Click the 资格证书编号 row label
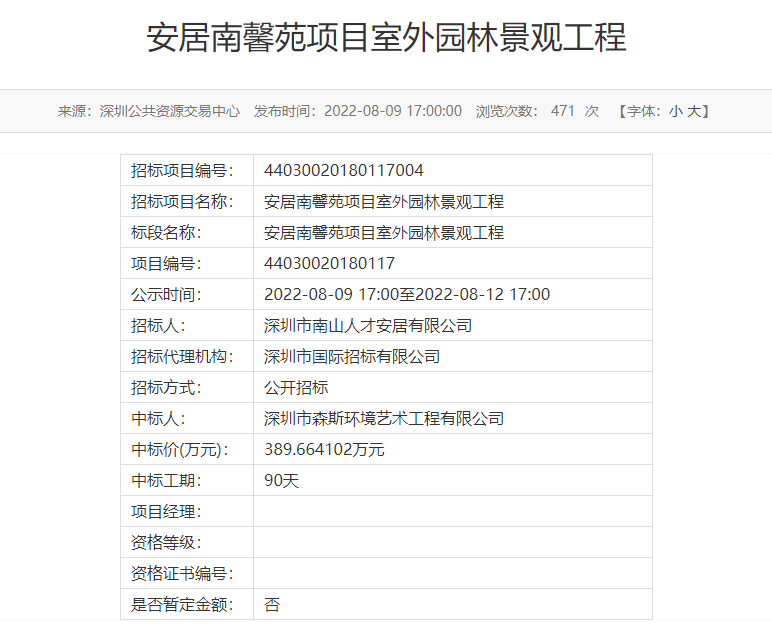This screenshot has height=629, width=772. pyautogui.click(x=182, y=573)
